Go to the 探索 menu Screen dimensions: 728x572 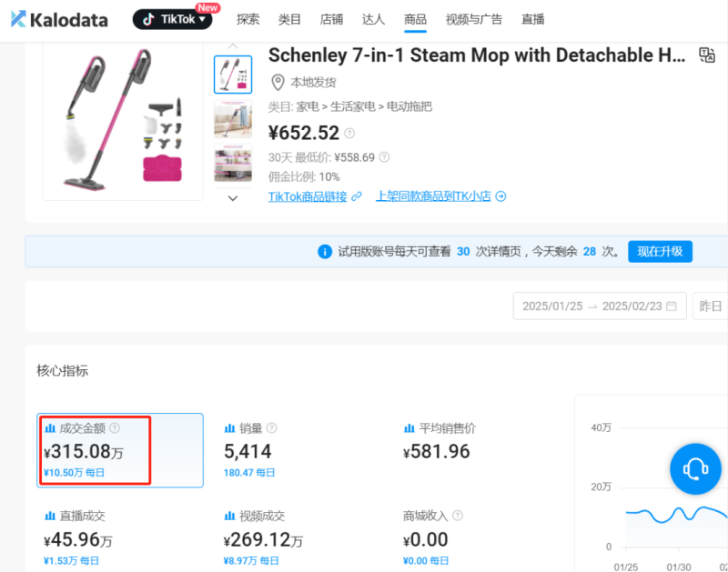coord(248,19)
